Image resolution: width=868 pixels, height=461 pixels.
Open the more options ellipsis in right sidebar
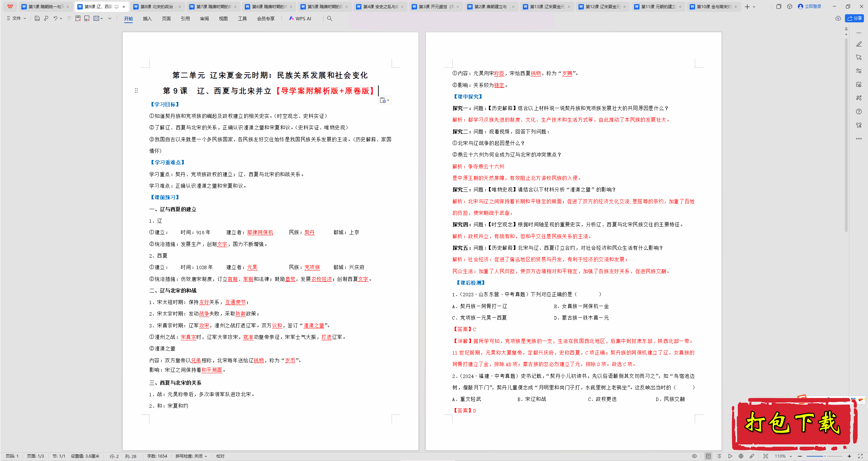tap(859, 139)
